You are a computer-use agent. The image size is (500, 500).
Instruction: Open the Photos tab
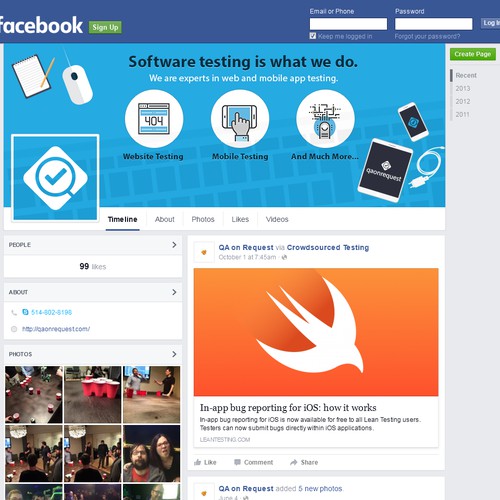click(203, 219)
